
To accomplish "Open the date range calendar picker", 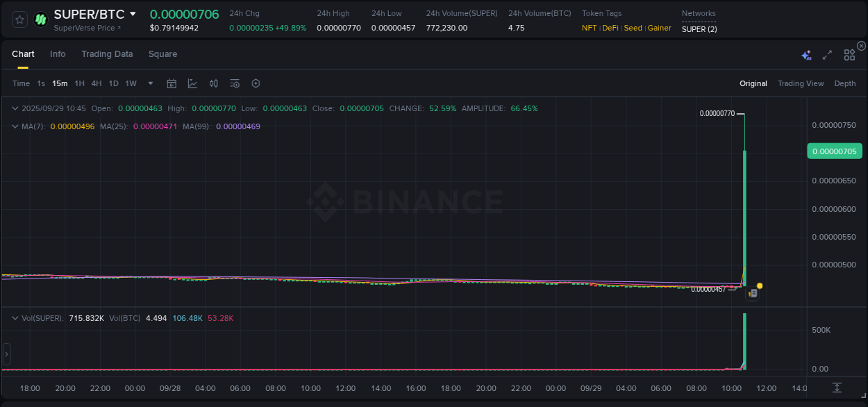I will pos(172,83).
